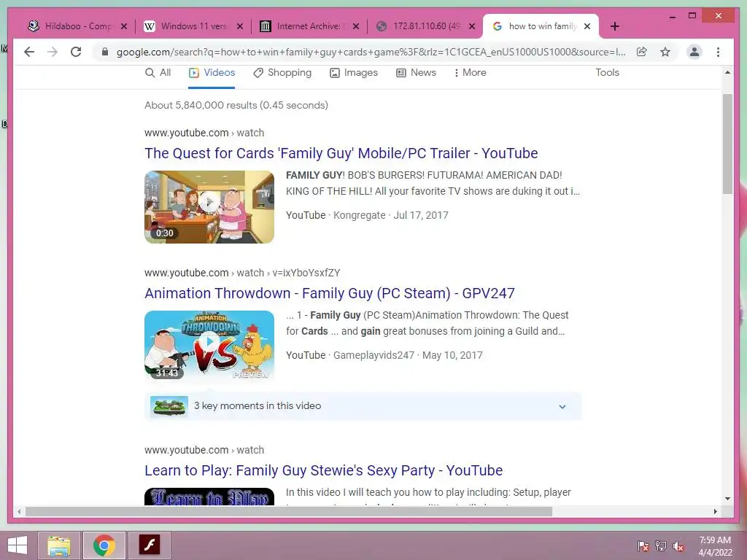Expand '3 key moments in this video'
The image size is (747, 560).
(x=363, y=406)
